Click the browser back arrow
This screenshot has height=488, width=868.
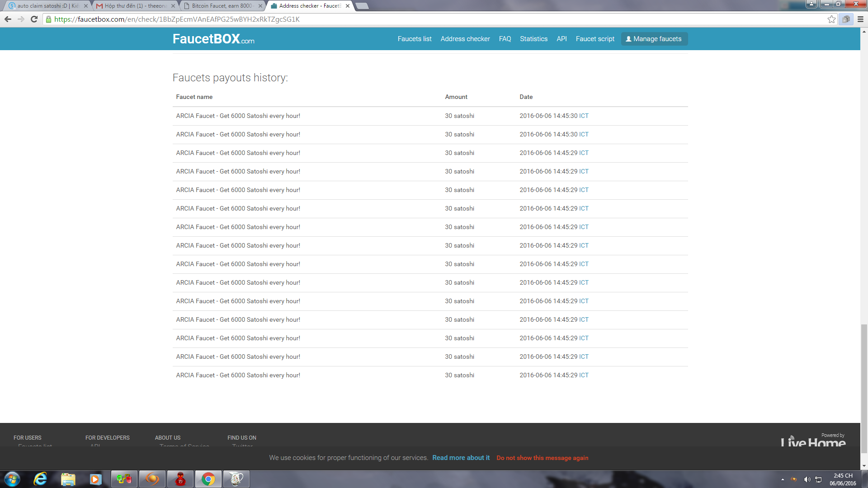8,19
